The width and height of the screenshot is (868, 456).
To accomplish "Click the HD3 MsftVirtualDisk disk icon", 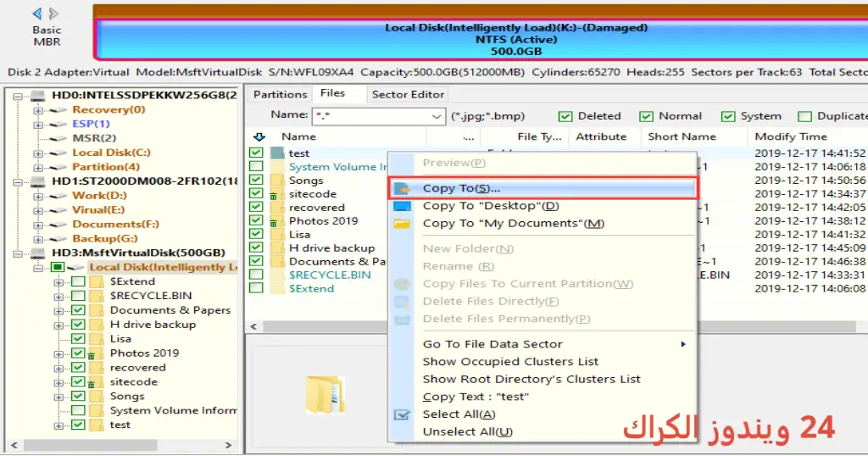I will click(37, 253).
